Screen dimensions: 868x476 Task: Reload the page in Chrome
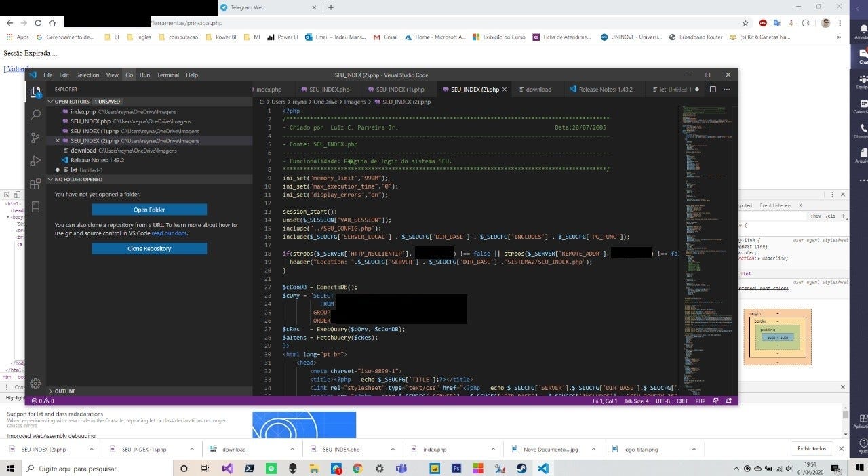(38, 22)
